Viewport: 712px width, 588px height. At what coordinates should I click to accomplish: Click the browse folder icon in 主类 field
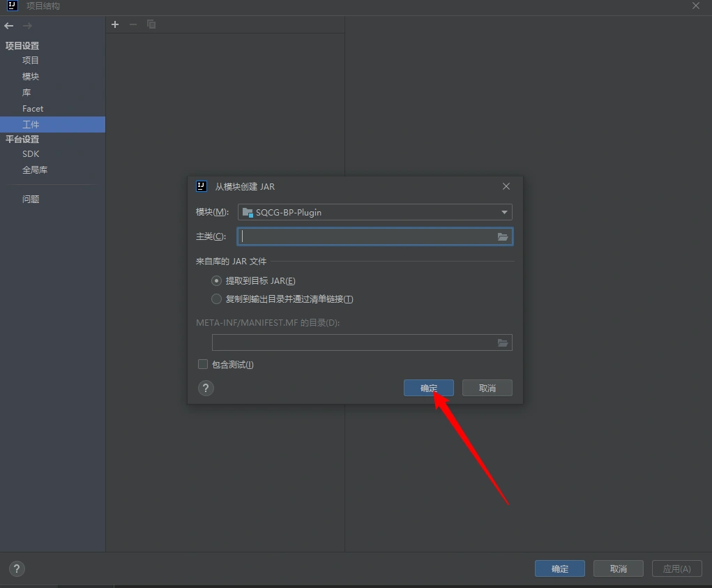(503, 237)
